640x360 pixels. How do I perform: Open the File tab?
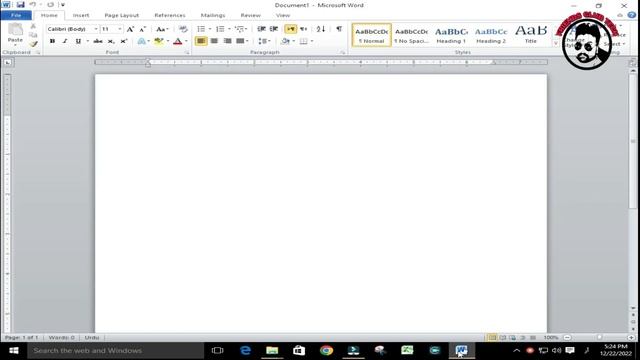click(16, 15)
